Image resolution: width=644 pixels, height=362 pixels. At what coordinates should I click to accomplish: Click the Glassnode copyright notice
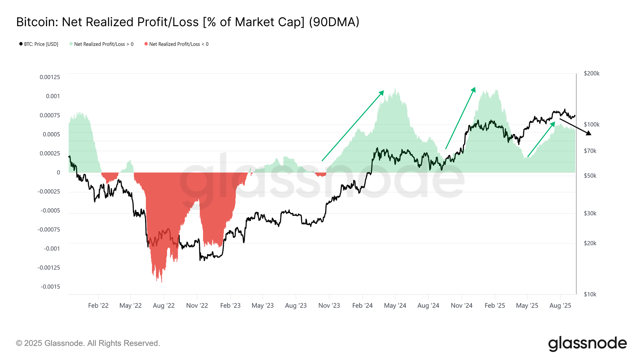pyautogui.click(x=88, y=343)
